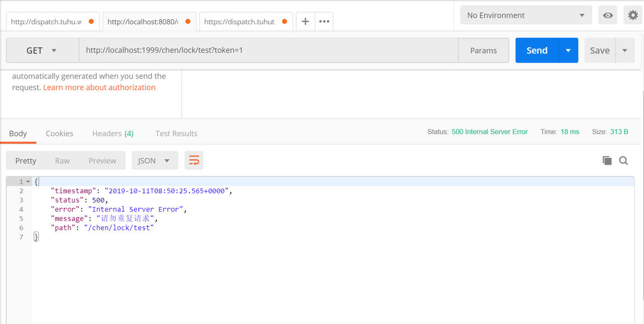644x324 pixels.
Task: Open Learn more about authorization link
Action: point(99,87)
